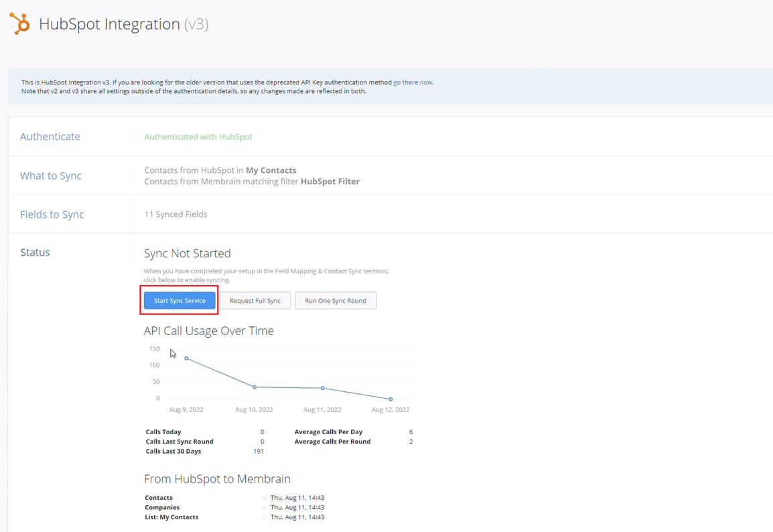
Task: Click the Aug 12 data point on chart
Action: click(391, 399)
